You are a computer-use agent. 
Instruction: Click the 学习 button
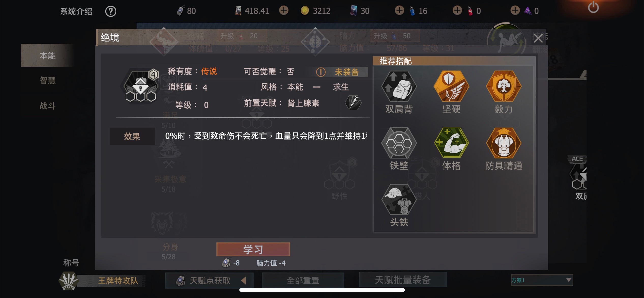[253, 249]
